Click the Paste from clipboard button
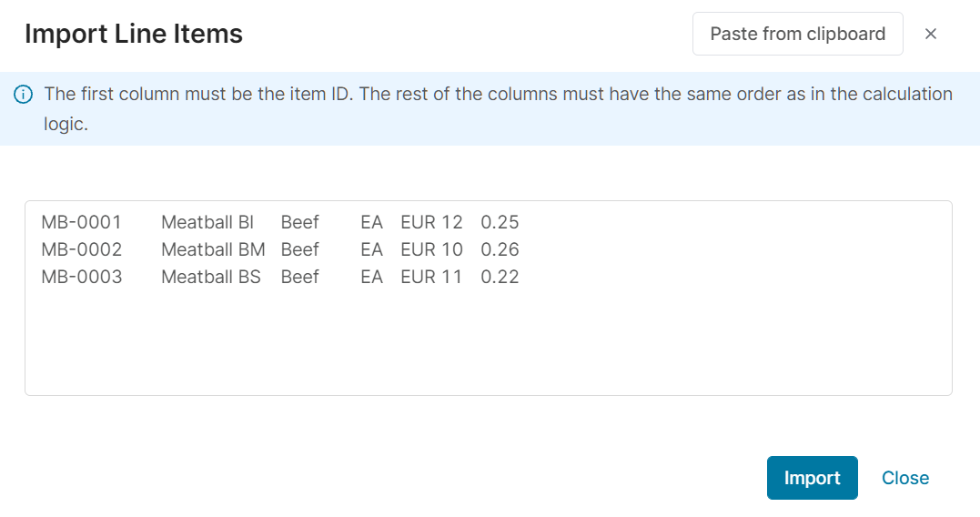Image resolution: width=980 pixels, height=517 pixels. (797, 34)
